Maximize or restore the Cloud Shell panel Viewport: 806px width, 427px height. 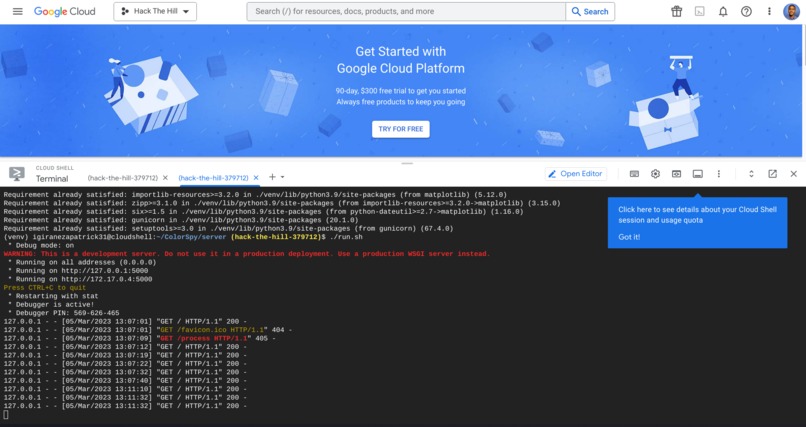751,174
